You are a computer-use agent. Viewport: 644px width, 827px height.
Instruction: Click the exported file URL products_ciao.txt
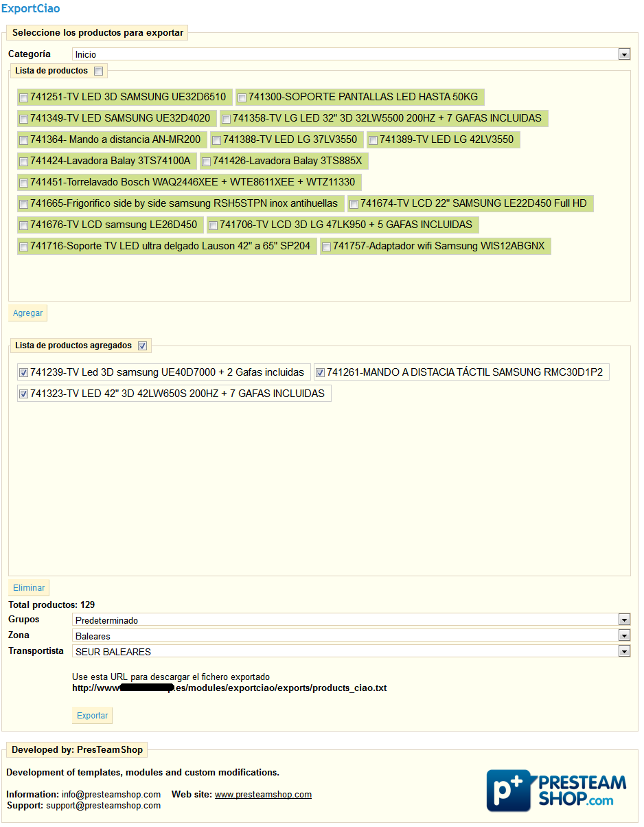229,688
